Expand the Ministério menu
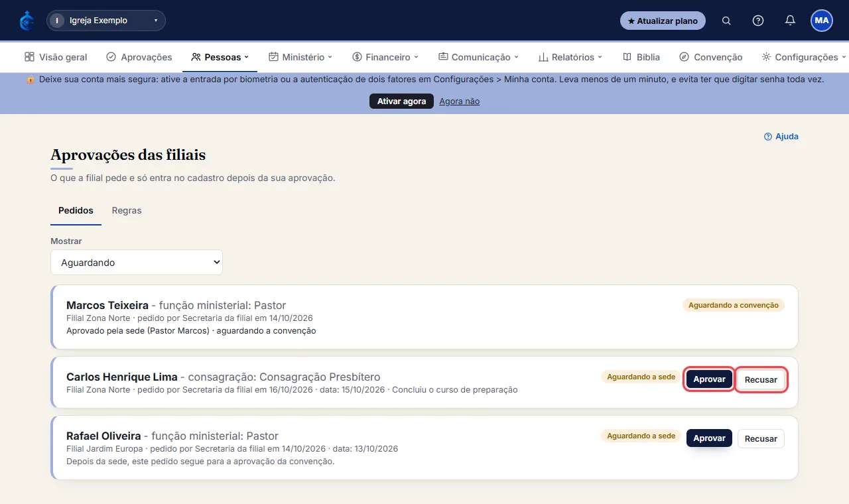The width and height of the screenshot is (849, 504). pyautogui.click(x=300, y=57)
